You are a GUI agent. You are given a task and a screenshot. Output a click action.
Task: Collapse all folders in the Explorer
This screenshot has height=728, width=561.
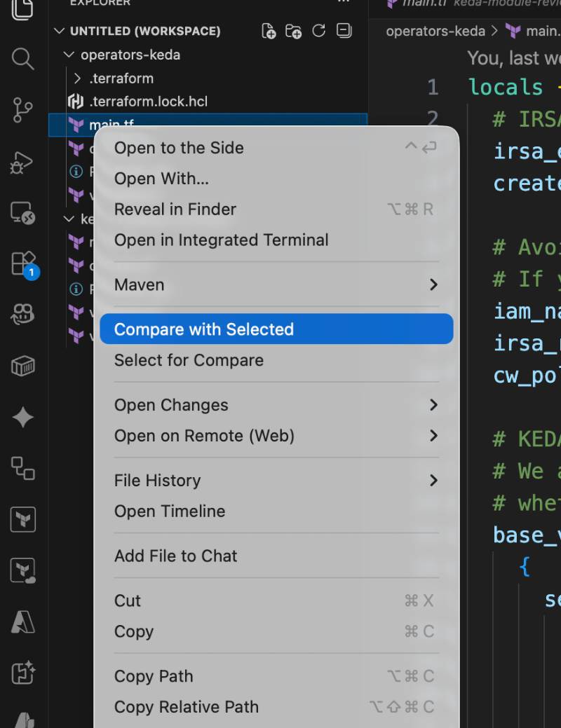click(x=344, y=31)
